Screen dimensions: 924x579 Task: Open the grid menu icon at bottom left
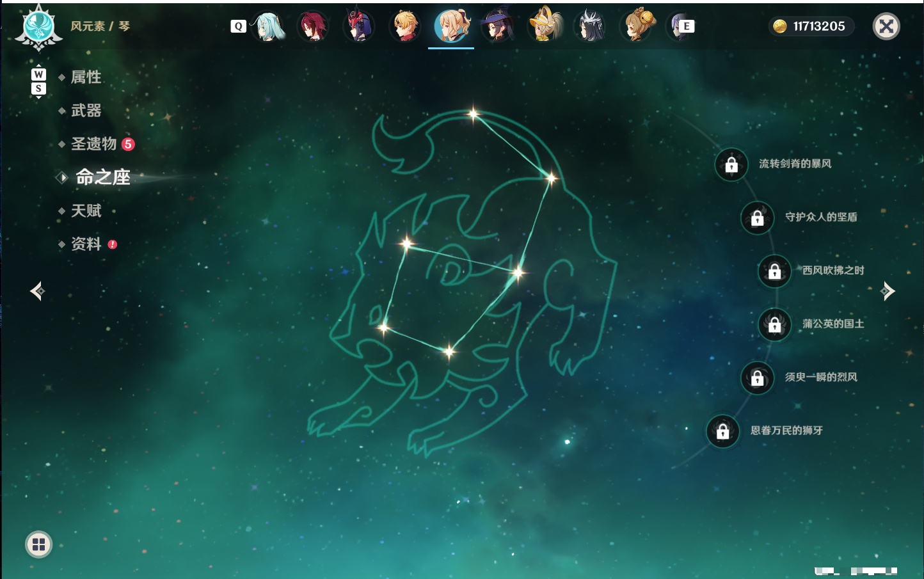tap(38, 544)
